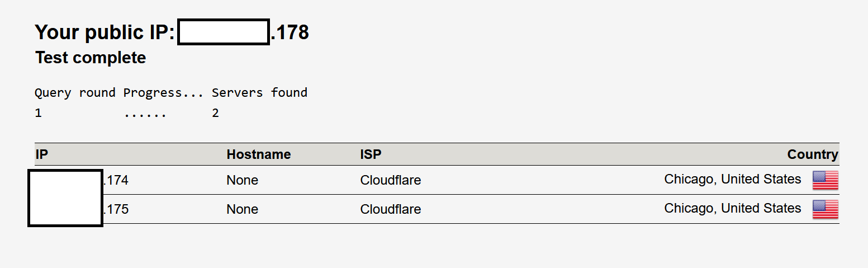Click the None hostname in the .175 row

click(x=242, y=210)
